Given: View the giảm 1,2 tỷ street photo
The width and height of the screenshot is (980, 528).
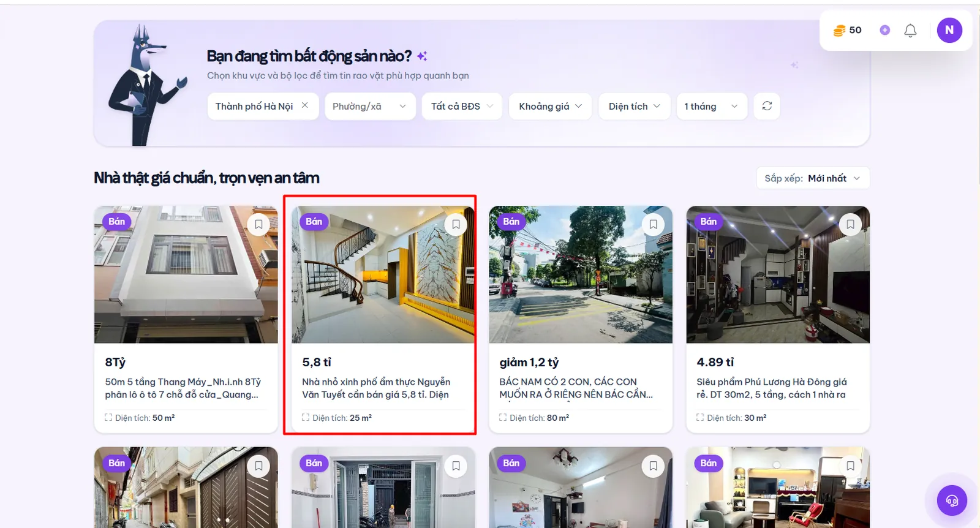Looking at the screenshot, I should (581, 274).
